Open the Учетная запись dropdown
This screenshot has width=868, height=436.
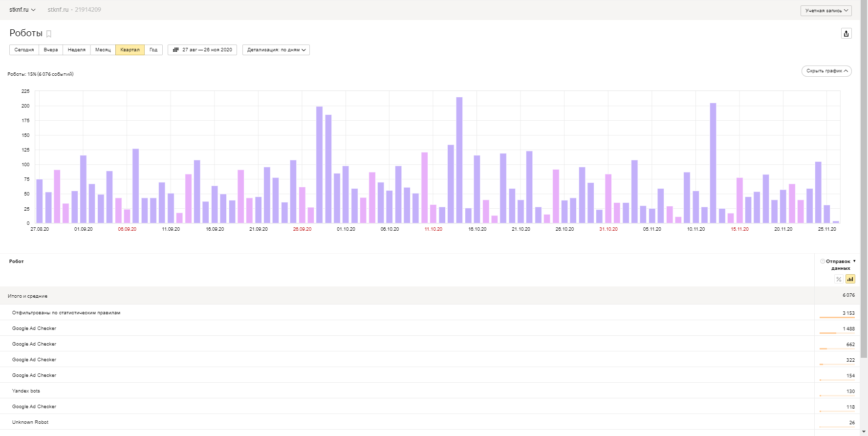[x=826, y=10]
